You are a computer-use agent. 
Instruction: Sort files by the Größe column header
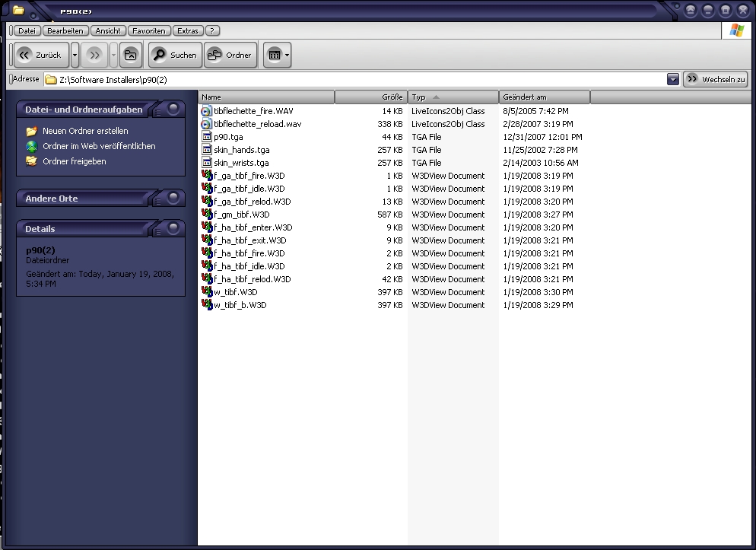point(370,97)
